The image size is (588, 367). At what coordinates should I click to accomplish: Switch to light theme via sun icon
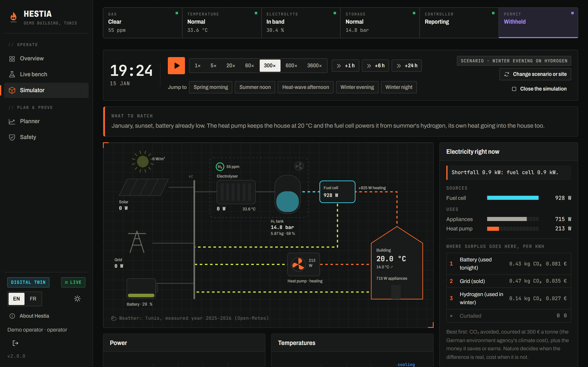(x=77, y=298)
